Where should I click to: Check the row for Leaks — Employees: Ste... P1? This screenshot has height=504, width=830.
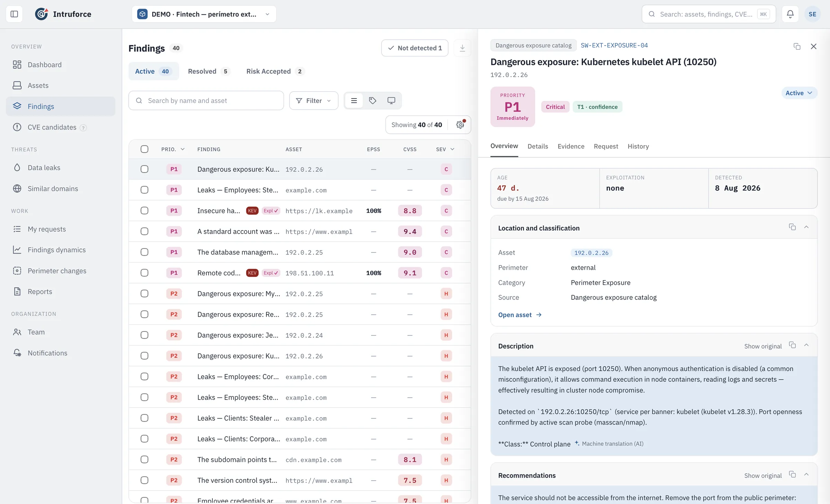click(145, 190)
